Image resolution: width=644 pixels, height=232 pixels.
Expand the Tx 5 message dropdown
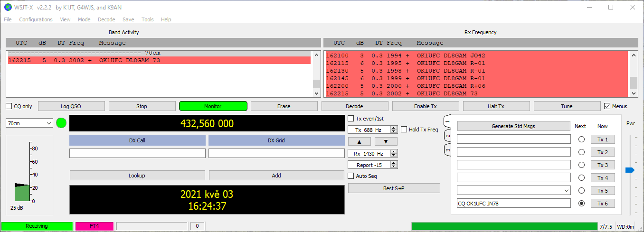tap(565, 191)
